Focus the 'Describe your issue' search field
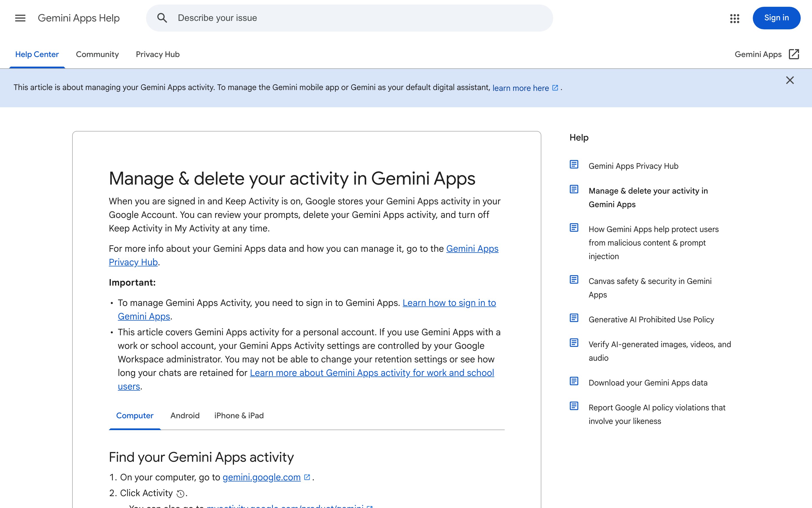The width and height of the screenshot is (812, 508). tap(349, 18)
